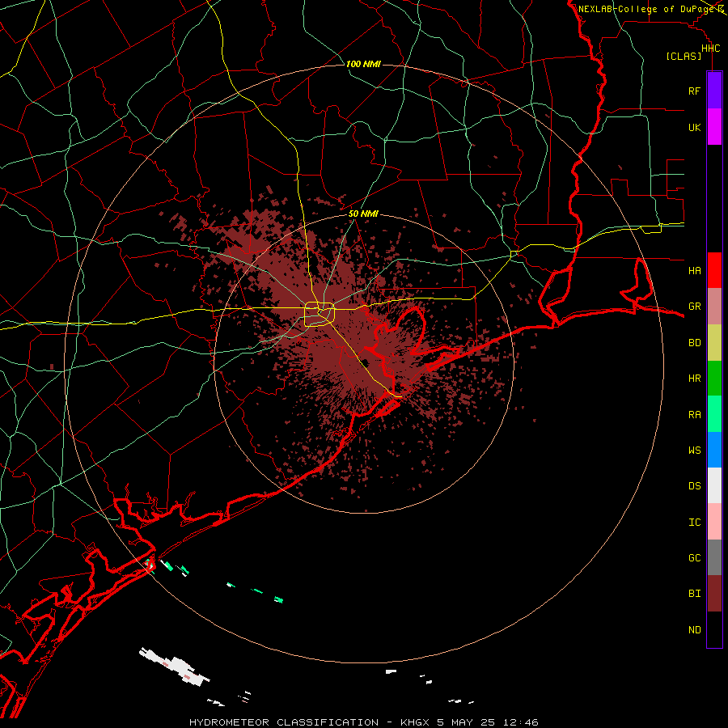Click the RA light green legend swatch
The height and width of the screenshot is (728, 728).
point(714,414)
